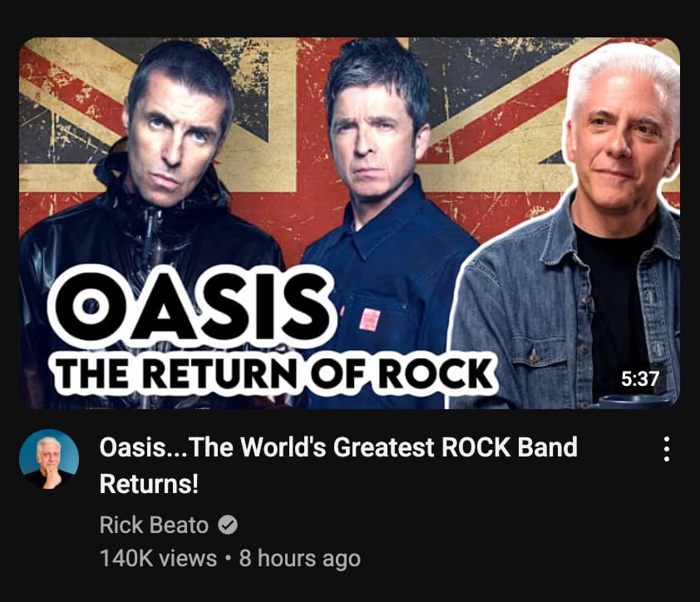Click the "Returns!" line of the title

[x=149, y=484]
